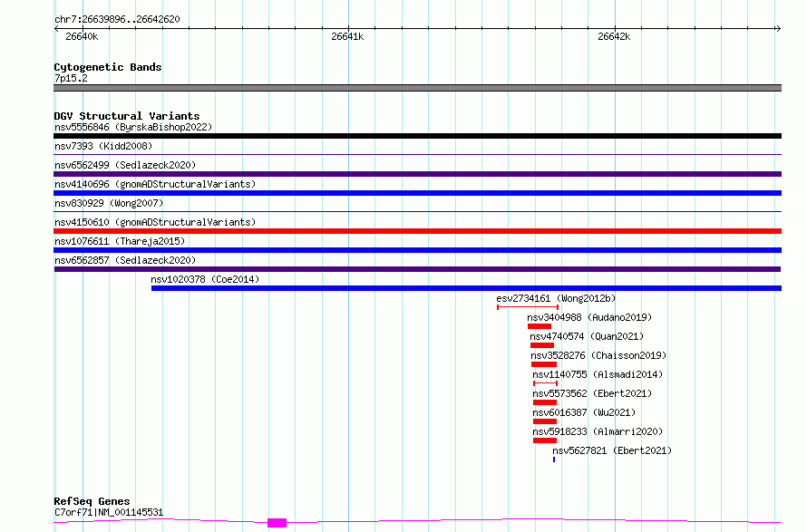Image resolution: width=807 pixels, height=532 pixels.
Task: Open the nsv830929 (Wong2007) label
Action: click(x=109, y=203)
